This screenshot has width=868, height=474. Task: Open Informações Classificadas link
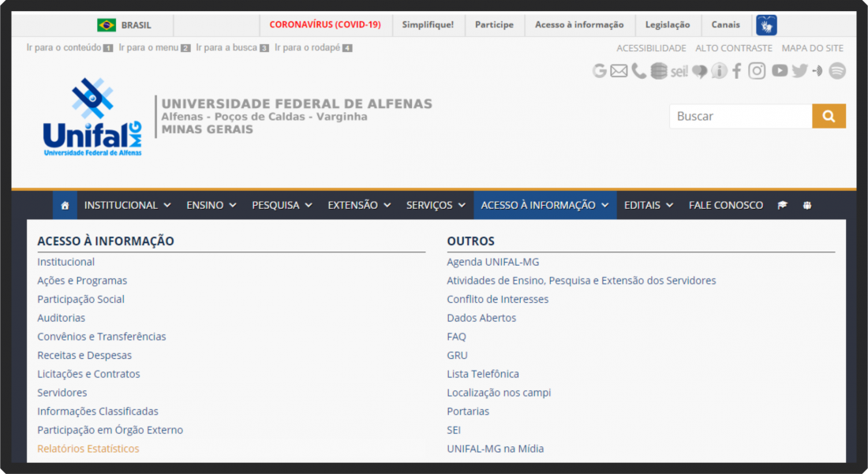(97, 412)
